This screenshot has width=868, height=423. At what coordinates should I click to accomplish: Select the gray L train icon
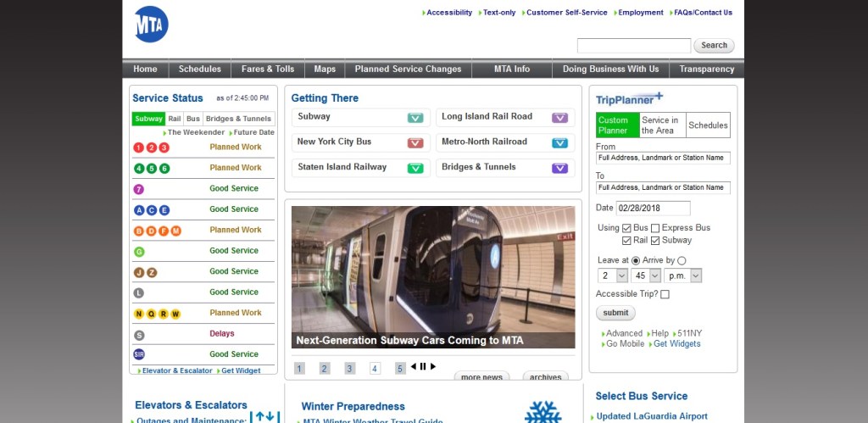(139, 293)
